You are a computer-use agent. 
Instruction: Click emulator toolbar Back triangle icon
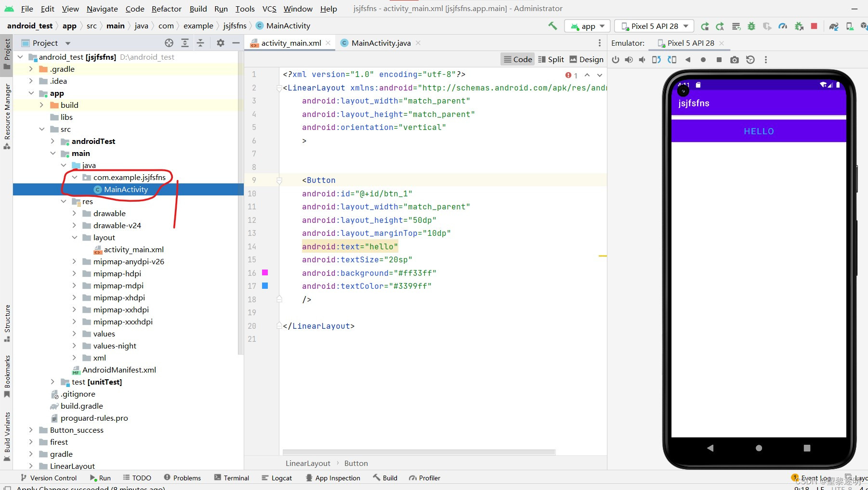click(688, 60)
